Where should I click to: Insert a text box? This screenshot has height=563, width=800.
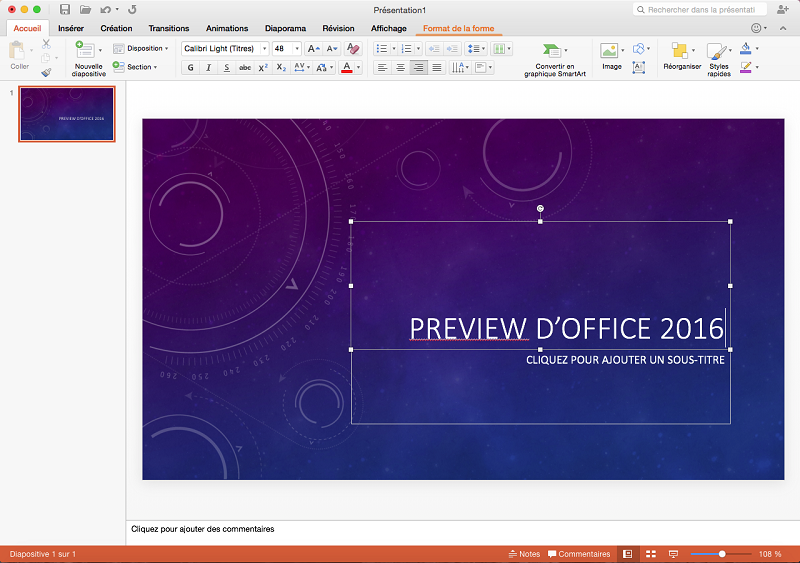(x=638, y=67)
